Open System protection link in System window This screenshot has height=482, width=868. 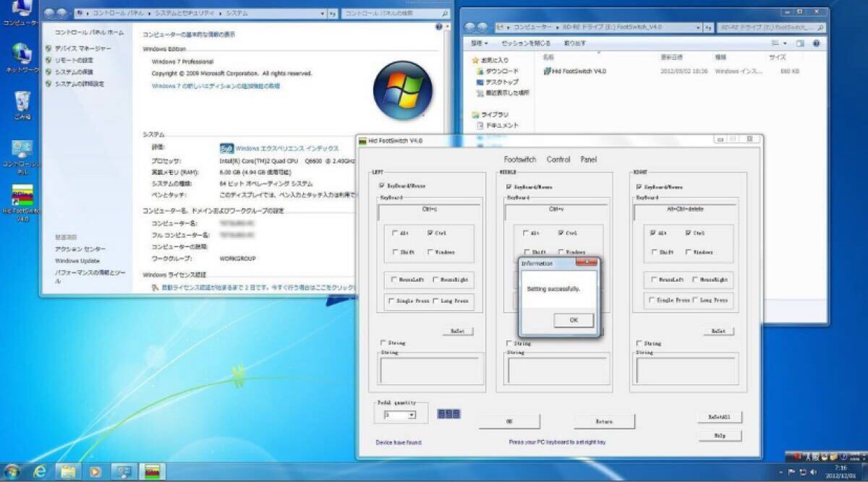(x=74, y=72)
